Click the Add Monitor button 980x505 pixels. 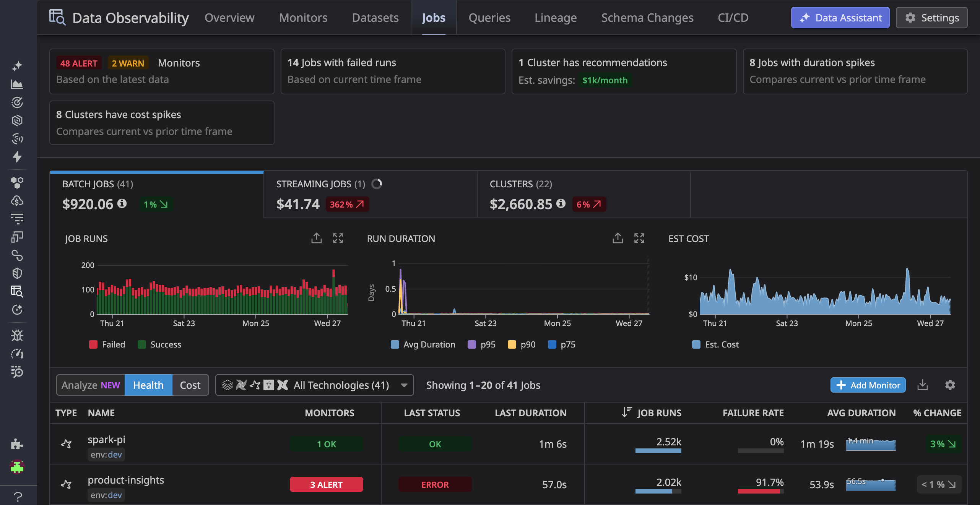coord(868,385)
